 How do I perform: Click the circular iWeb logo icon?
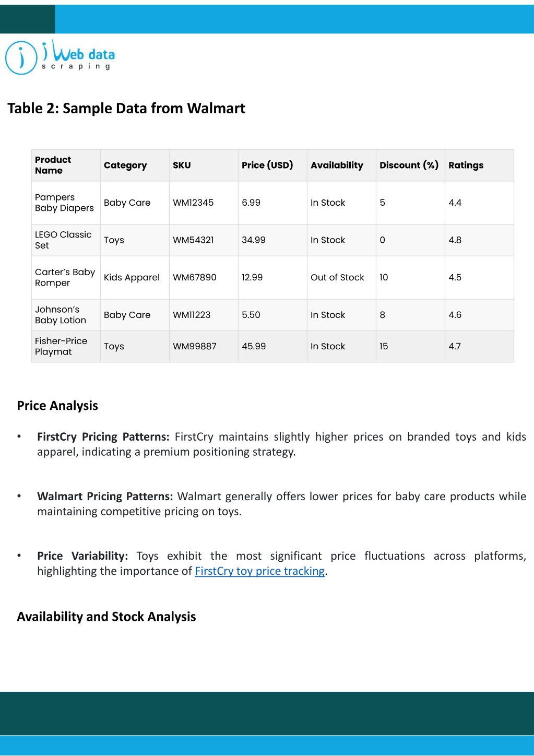pos(21,58)
